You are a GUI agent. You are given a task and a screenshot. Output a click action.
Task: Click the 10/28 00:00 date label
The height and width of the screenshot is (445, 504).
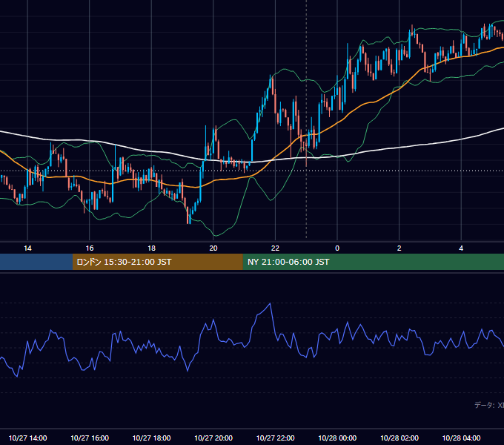point(337,438)
